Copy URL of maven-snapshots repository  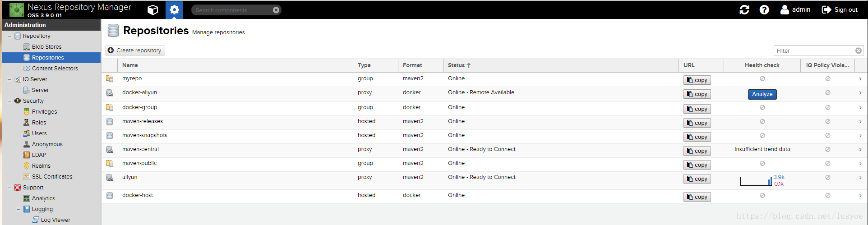tap(697, 137)
